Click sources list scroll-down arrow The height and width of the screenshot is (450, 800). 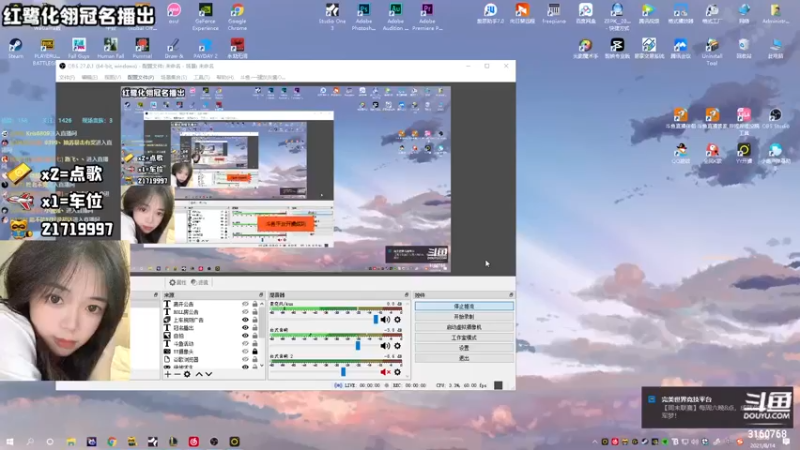262,366
